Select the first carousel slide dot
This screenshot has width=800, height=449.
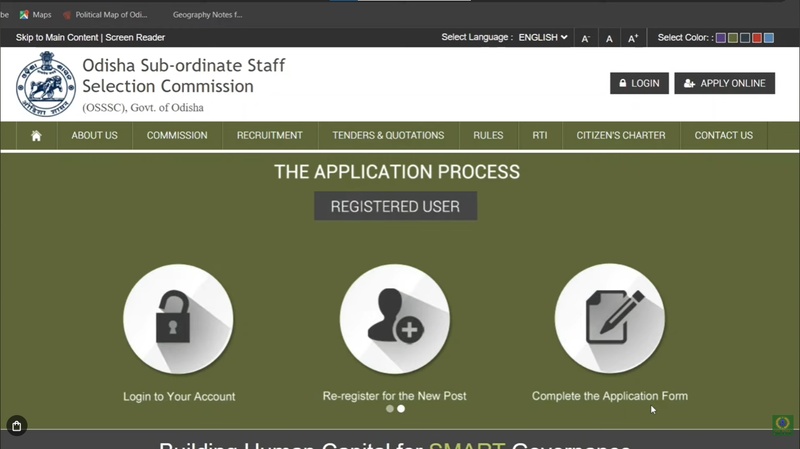tap(390, 409)
